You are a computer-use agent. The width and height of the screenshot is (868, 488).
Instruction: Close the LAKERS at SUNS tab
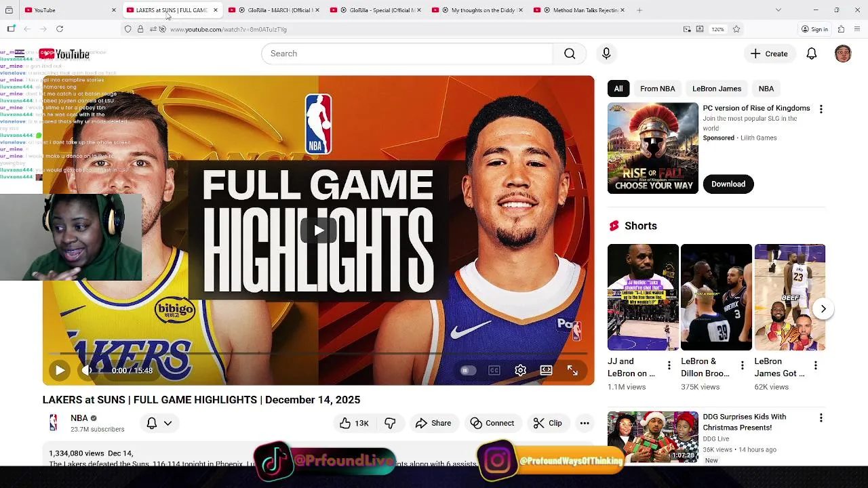216,10
